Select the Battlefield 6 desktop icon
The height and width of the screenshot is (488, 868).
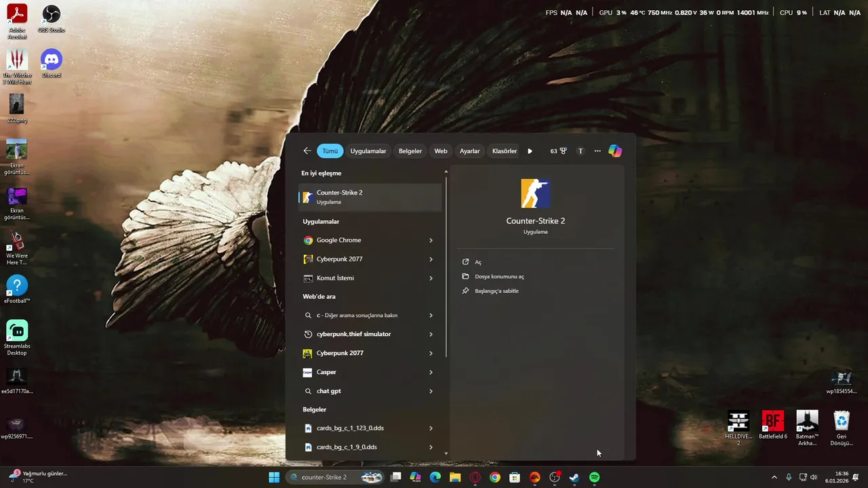[773, 425]
